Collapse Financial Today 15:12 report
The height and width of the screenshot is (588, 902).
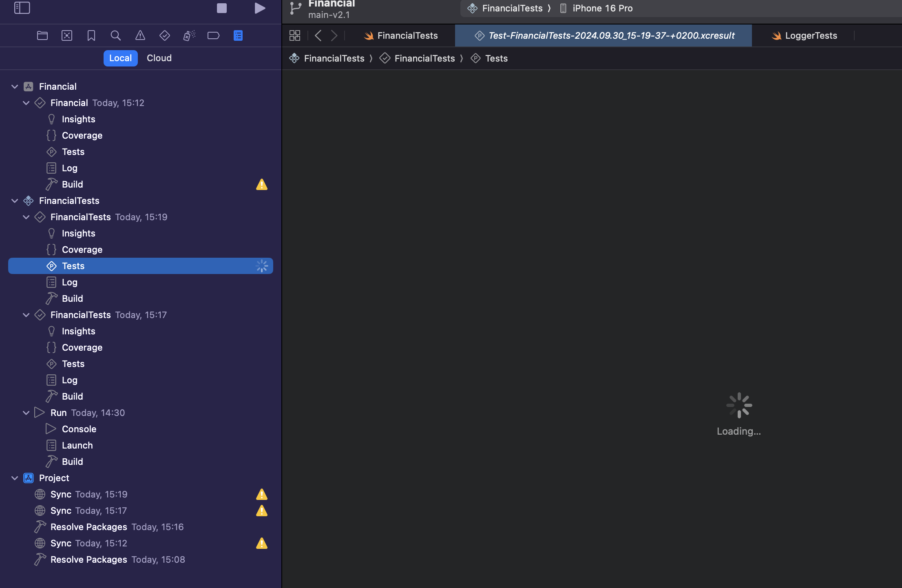[x=26, y=103]
